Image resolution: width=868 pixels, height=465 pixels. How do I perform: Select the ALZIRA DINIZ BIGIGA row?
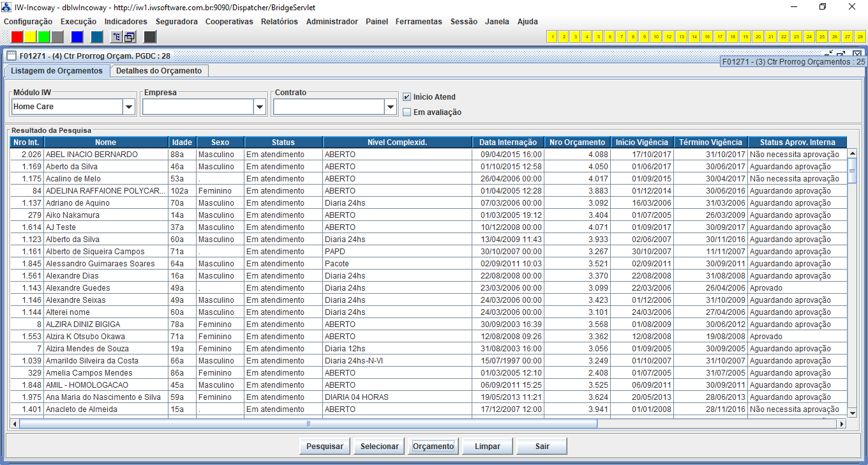pyautogui.click(x=83, y=324)
